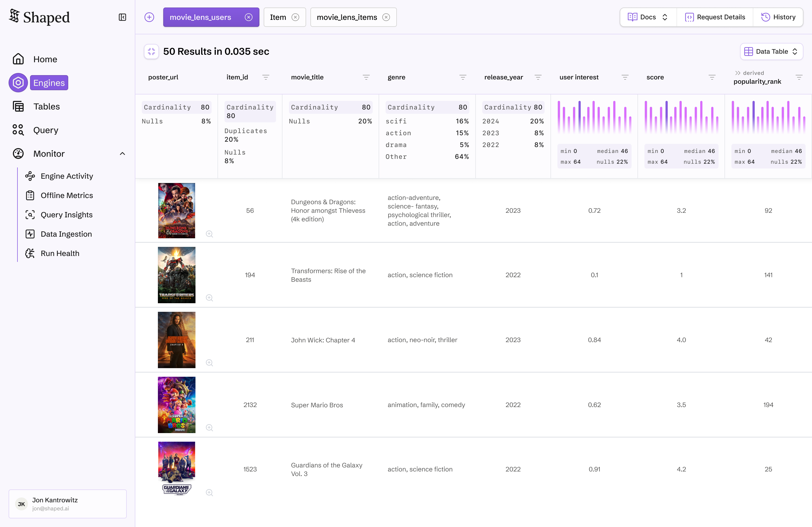Open filter for score column
812x527 pixels.
[712, 77]
